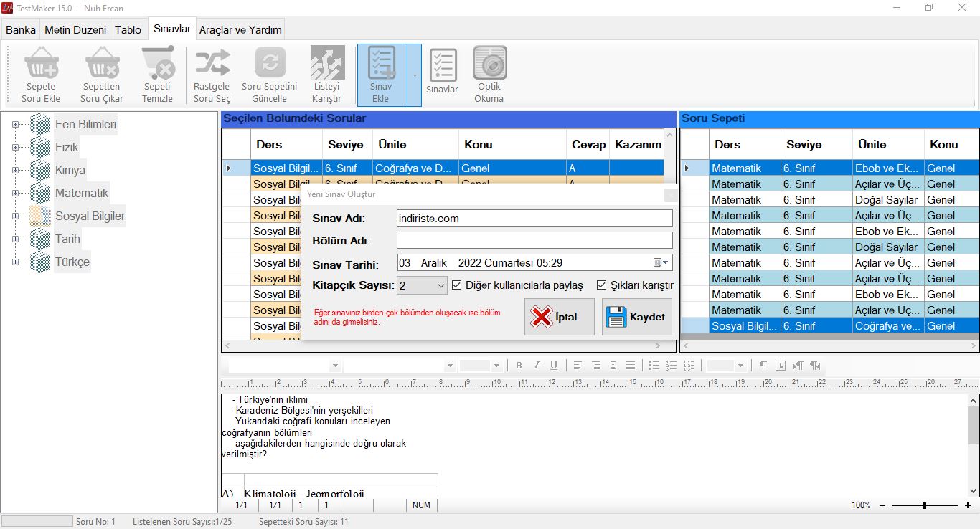Image resolution: width=980 pixels, height=529 pixels.
Task: Switch to the Metin Düzeni tab
Action: (75, 30)
